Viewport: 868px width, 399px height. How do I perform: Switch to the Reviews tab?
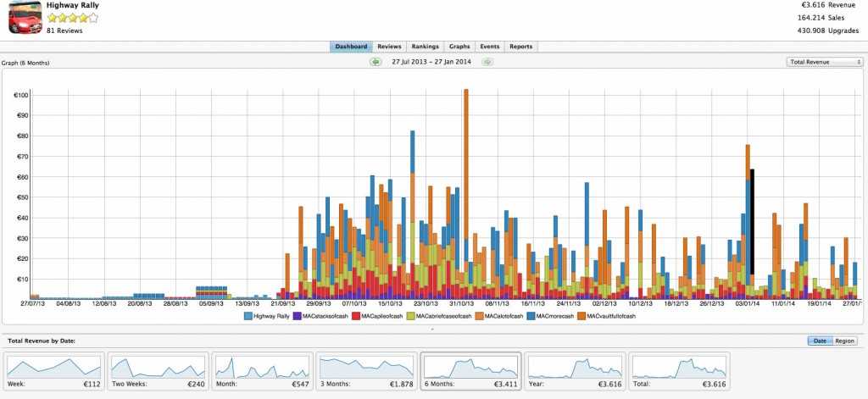[389, 47]
